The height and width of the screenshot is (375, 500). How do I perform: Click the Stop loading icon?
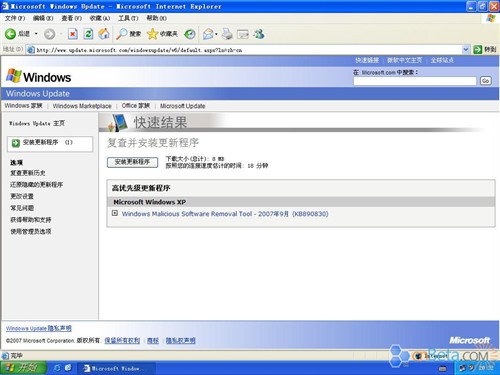click(73, 34)
